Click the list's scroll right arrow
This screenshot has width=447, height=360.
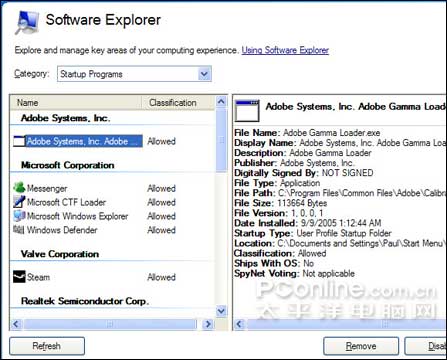point(208,324)
